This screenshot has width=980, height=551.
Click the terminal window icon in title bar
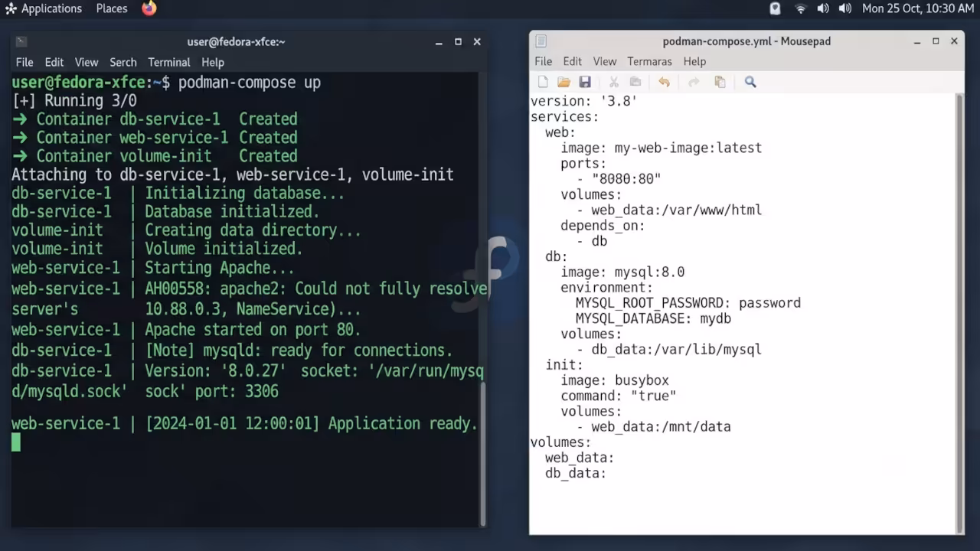tap(21, 42)
